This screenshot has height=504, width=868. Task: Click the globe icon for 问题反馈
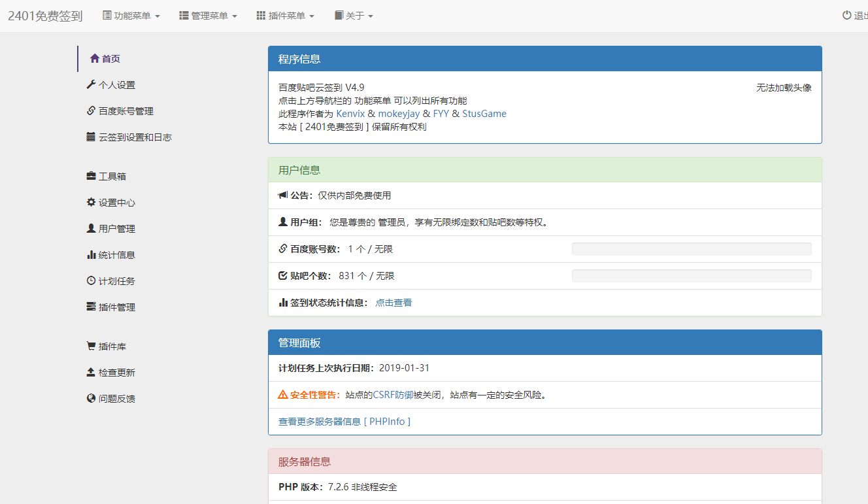pos(91,399)
